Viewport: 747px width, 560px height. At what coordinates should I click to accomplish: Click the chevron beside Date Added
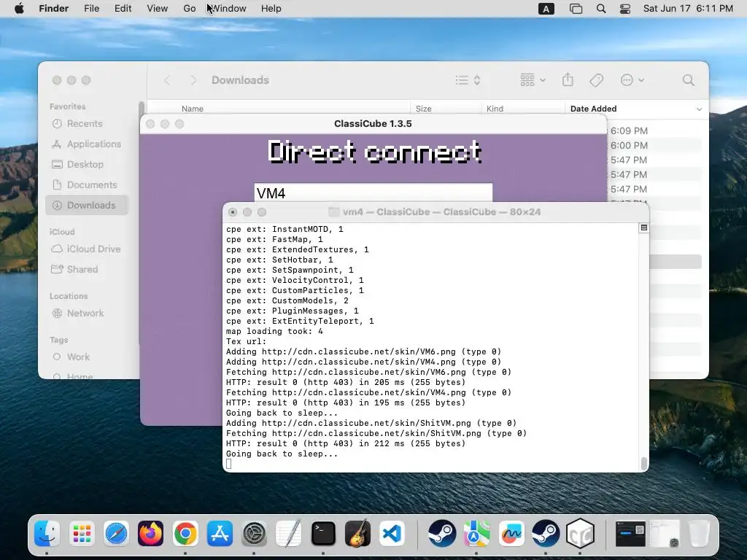click(699, 109)
